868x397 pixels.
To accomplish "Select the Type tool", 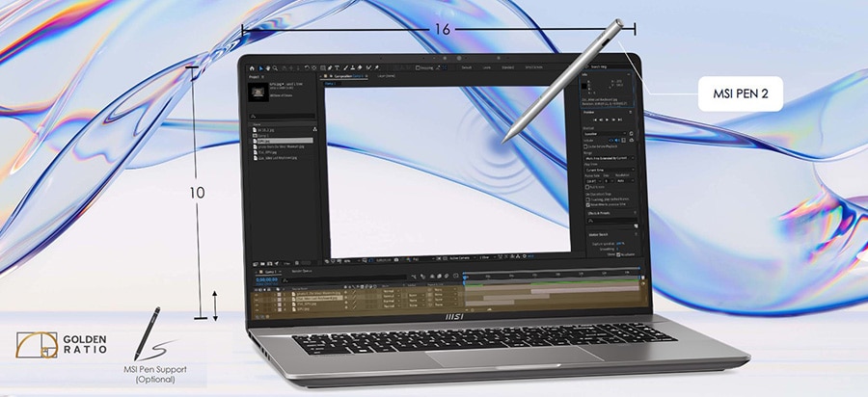I will (x=337, y=68).
